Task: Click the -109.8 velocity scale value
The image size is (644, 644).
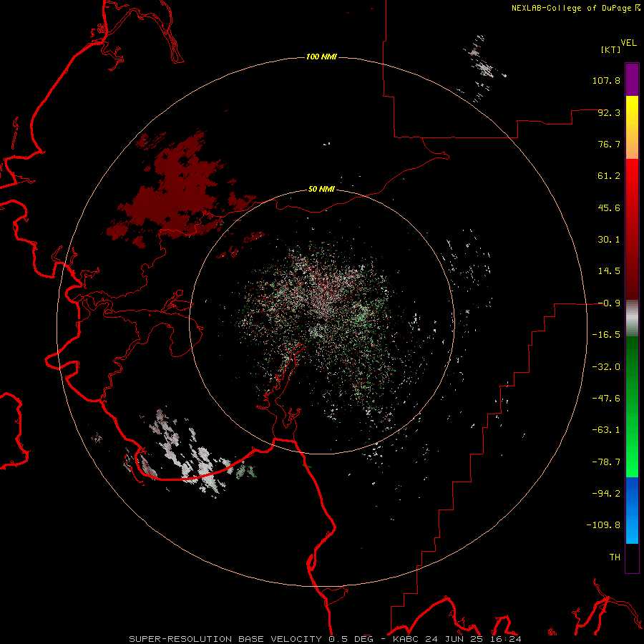Action: coord(603,525)
